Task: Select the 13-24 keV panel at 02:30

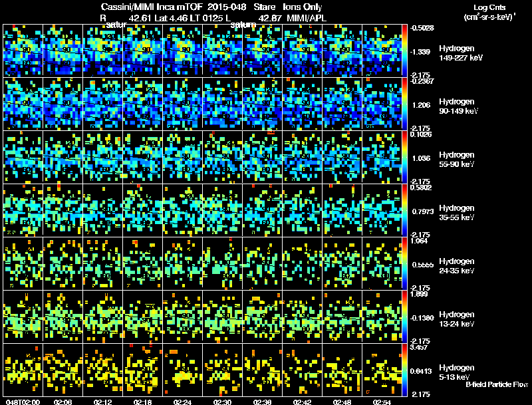Action: tap(223, 317)
